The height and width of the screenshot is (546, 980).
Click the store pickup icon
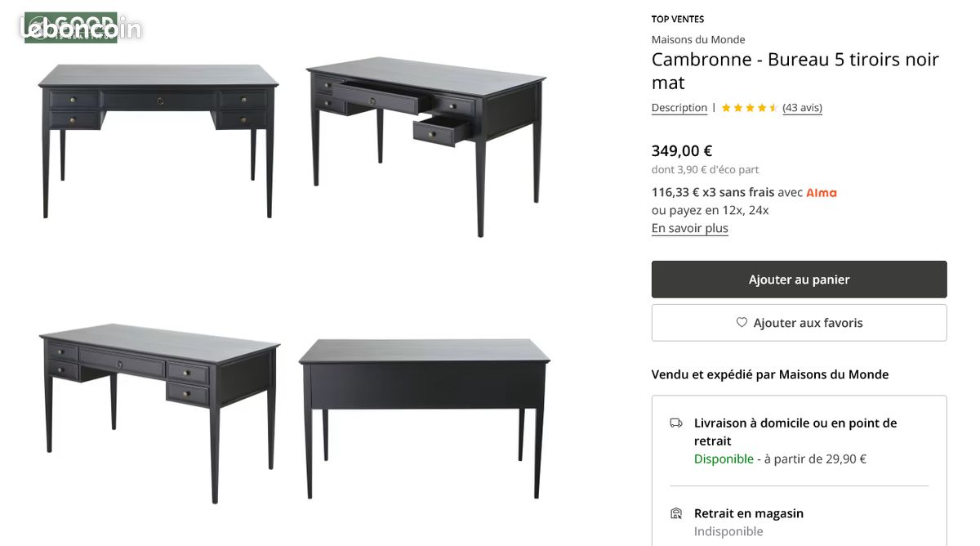click(676, 514)
